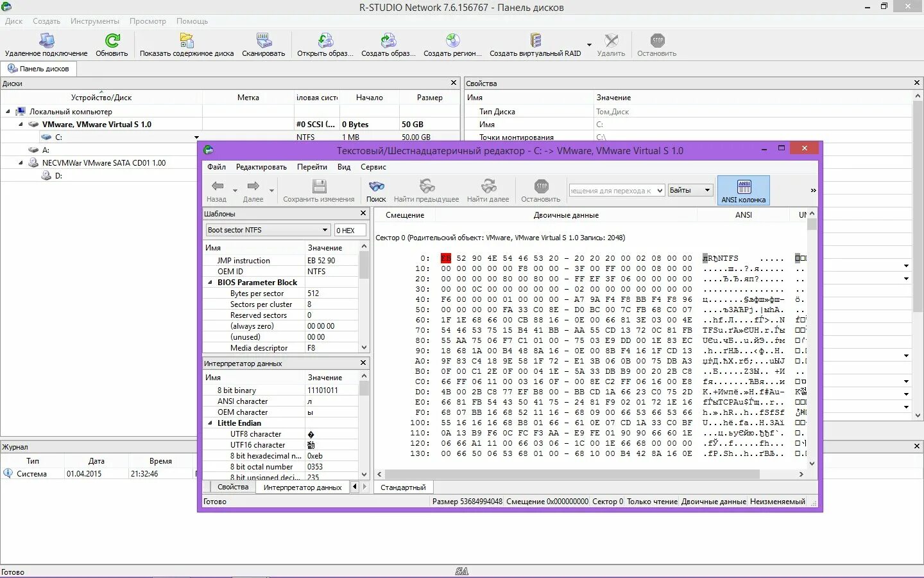Select the JMP instruction row

[x=281, y=261]
